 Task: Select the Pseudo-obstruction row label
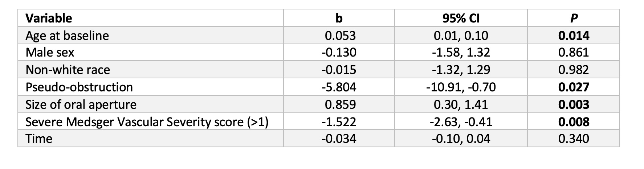tap(79, 87)
